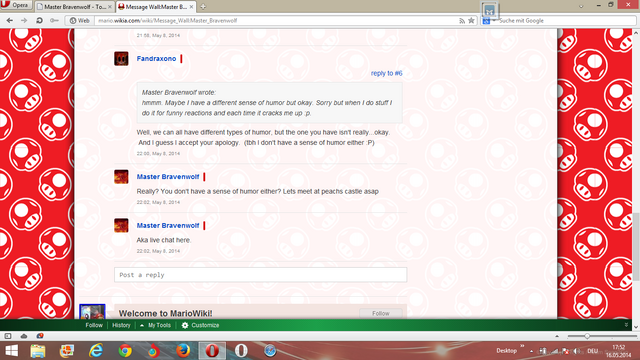Image resolution: width=640 pixels, height=360 pixels.
Task: Bookmark page with the star icon
Action: [x=471, y=20]
